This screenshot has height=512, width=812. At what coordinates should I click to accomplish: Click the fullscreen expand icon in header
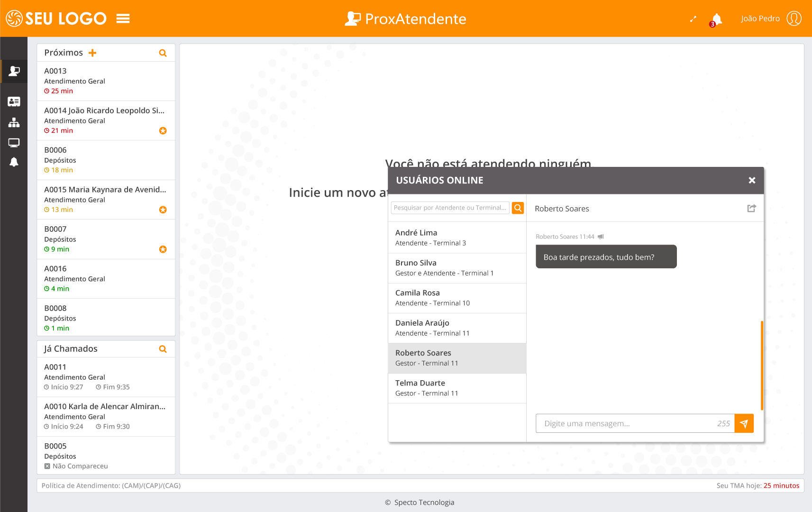(x=693, y=19)
